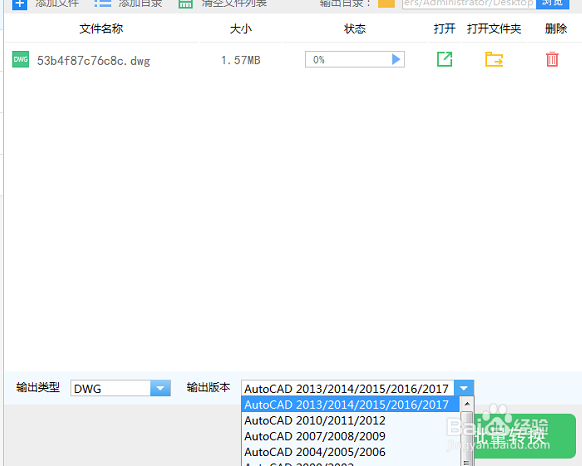The width and height of the screenshot is (582, 466).
Task: Click the 删除 column header
Action: 556,29
